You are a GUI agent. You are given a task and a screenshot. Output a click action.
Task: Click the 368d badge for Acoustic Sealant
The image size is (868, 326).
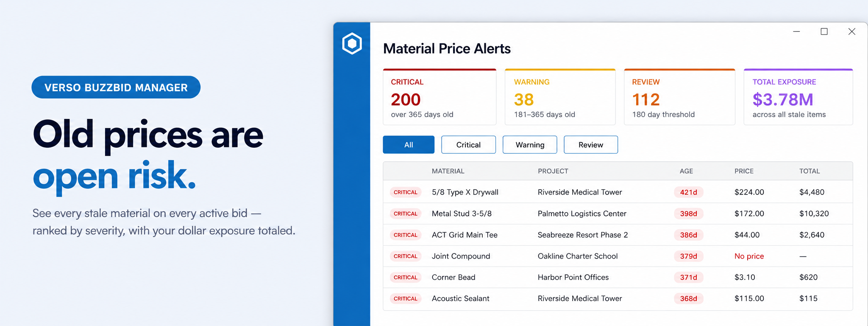(x=689, y=298)
